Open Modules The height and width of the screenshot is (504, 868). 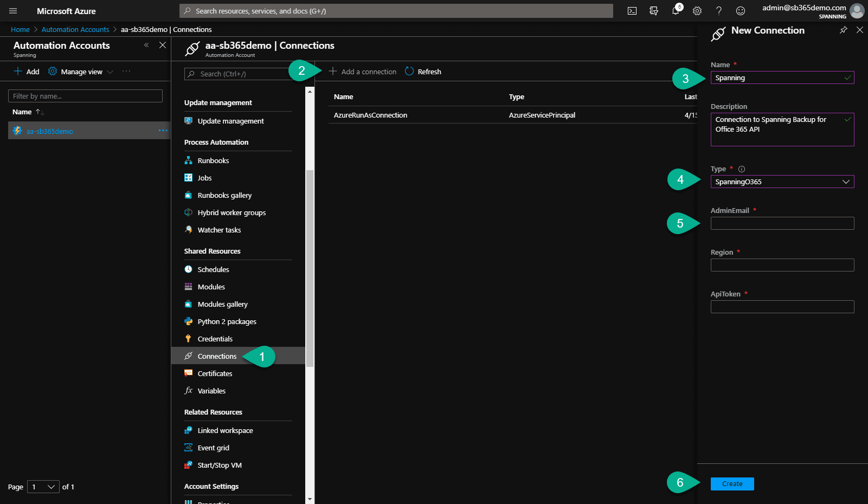211,287
